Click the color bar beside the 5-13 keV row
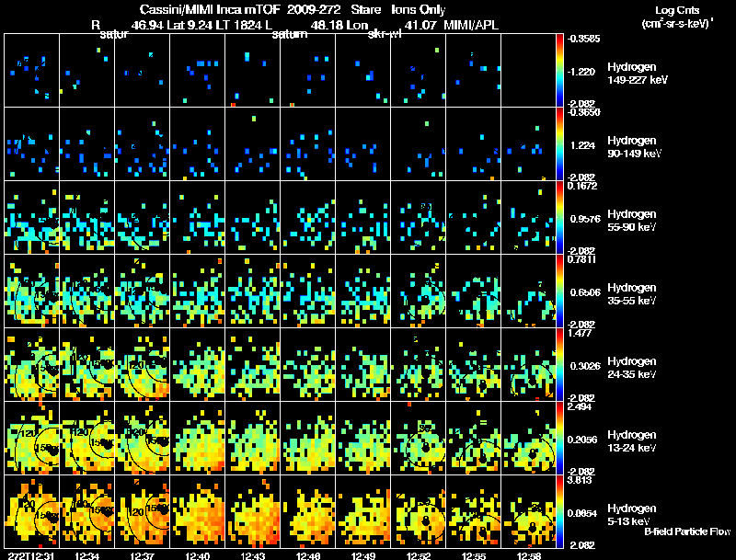The image size is (736, 560). tap(559, 511)
